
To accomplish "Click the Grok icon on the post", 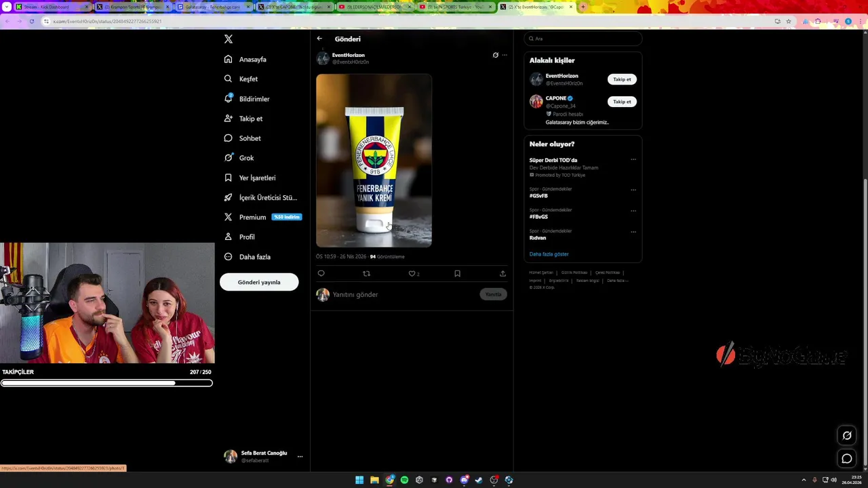I will pos(495,55).
